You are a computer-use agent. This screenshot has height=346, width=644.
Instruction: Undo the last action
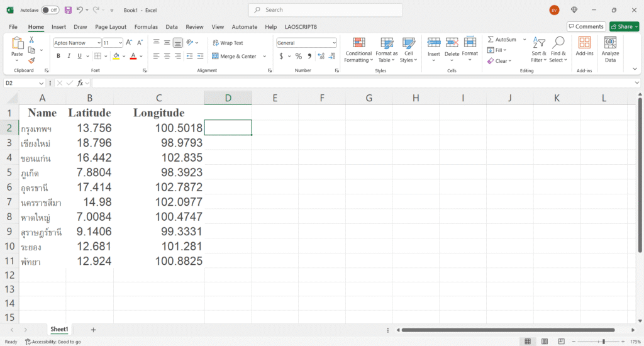click(80, 10)
